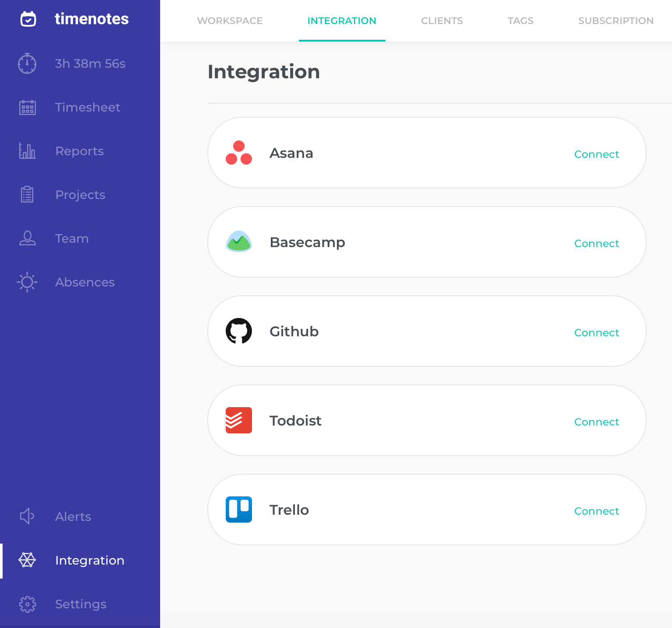Click the Todoist logo icon

tap(239, 420)
